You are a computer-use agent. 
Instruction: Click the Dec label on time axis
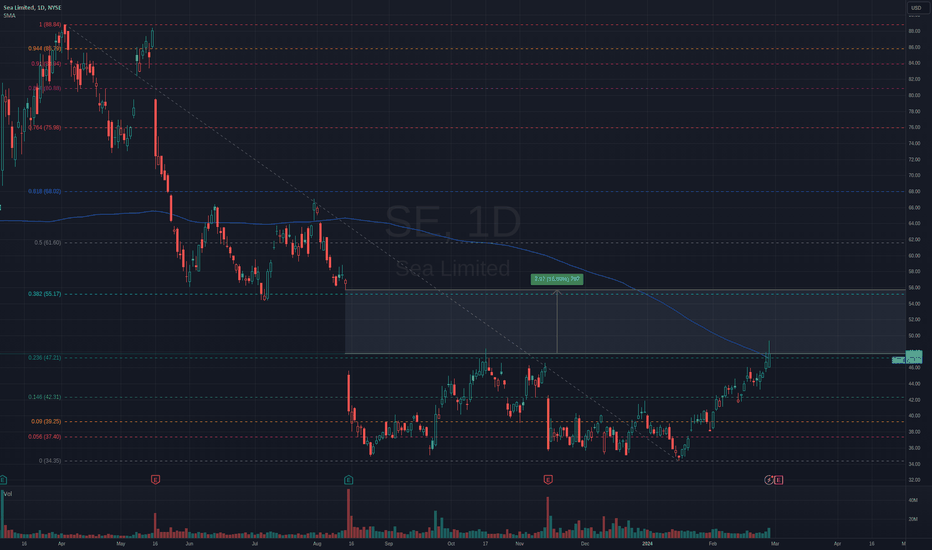(585, 543)
